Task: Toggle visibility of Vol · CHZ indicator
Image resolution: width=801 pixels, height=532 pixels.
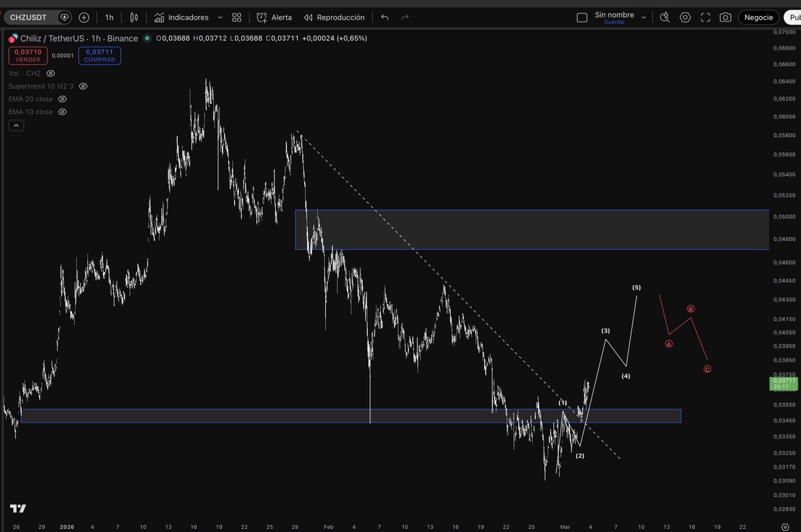Action: click(51, 73)
